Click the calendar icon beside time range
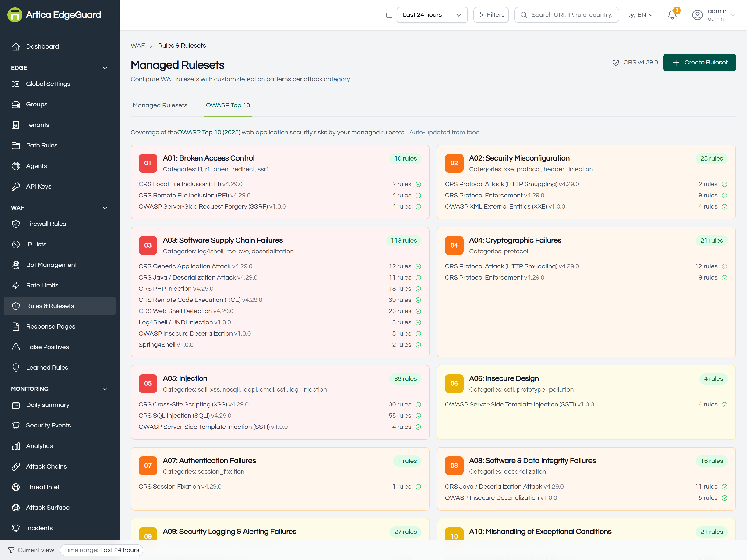 (389, 15)
